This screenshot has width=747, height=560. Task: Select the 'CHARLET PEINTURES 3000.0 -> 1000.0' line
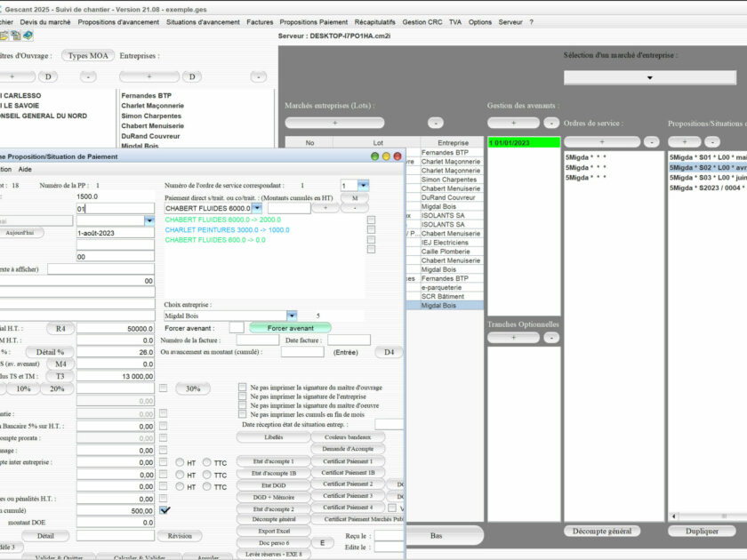coord(228,230)
